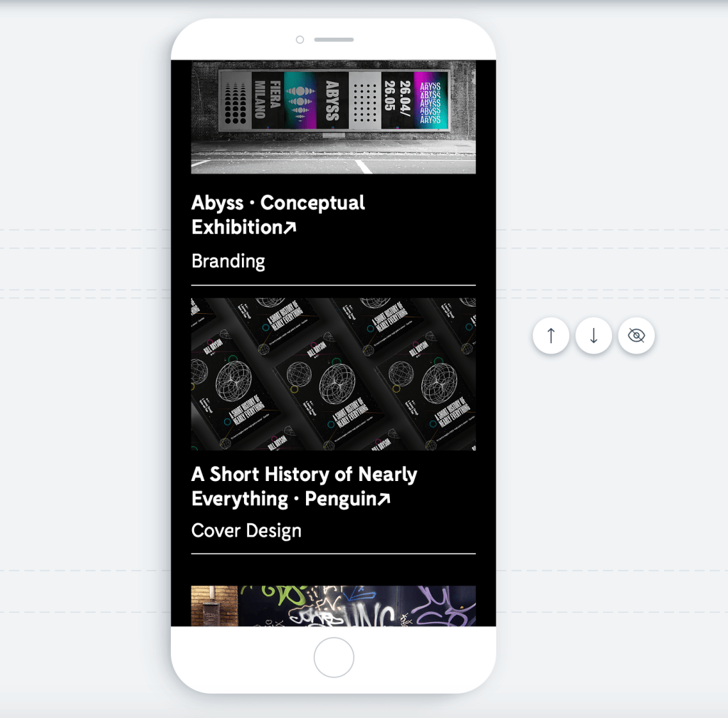The height and width of the screenshot is (718, 728).
Task: Tap the phone mockup home button
Action: 333,658
